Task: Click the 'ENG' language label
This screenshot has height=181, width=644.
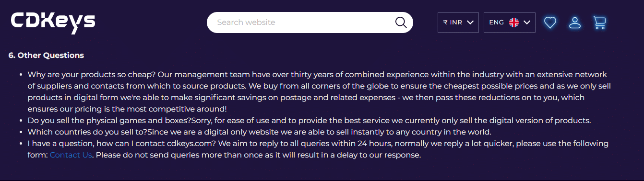Action: click(x=496, y=23)
